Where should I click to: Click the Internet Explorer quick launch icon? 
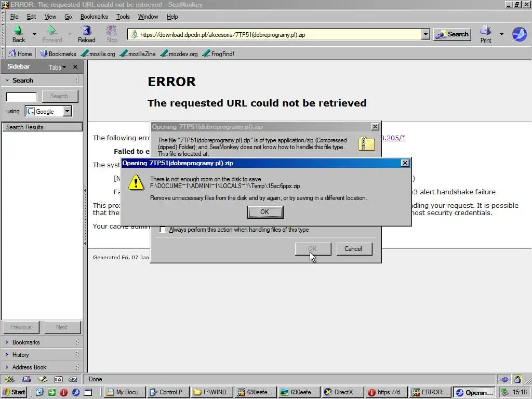[39, 392]
